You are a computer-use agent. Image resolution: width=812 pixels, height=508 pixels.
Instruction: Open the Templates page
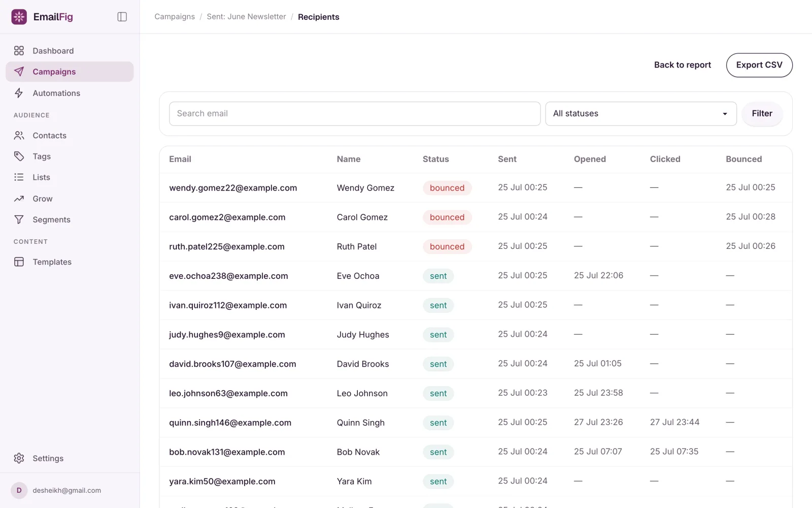pyautogui.click(x=70, y=262)
